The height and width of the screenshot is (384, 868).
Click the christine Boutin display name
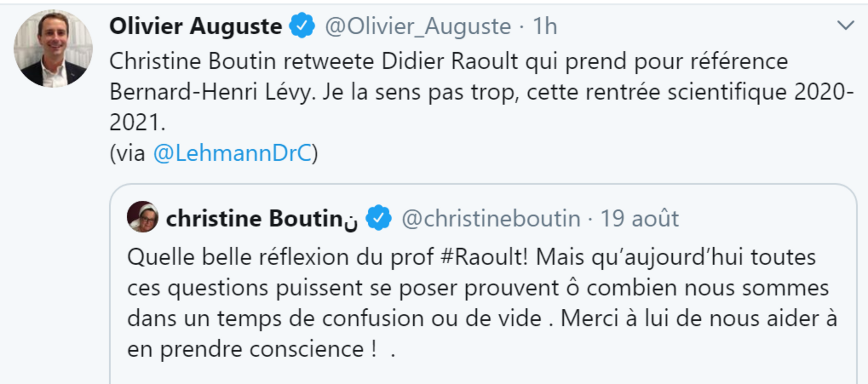coord(254,218)
